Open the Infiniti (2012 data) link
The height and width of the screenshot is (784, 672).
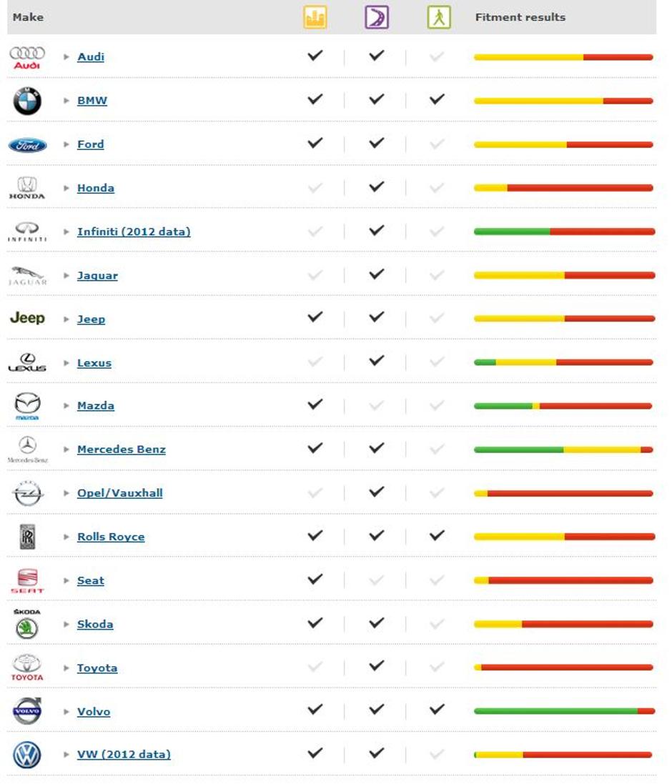click(x=134, y=232)
